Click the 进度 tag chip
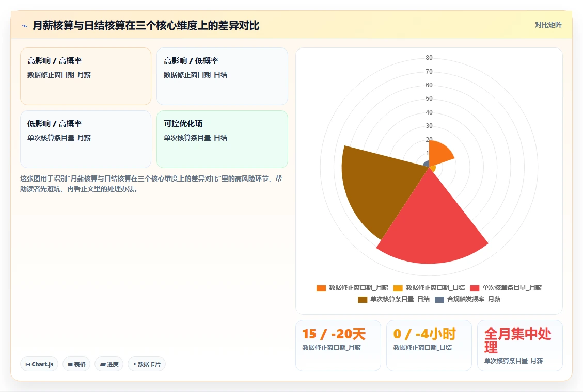 [x=109, y=364]
